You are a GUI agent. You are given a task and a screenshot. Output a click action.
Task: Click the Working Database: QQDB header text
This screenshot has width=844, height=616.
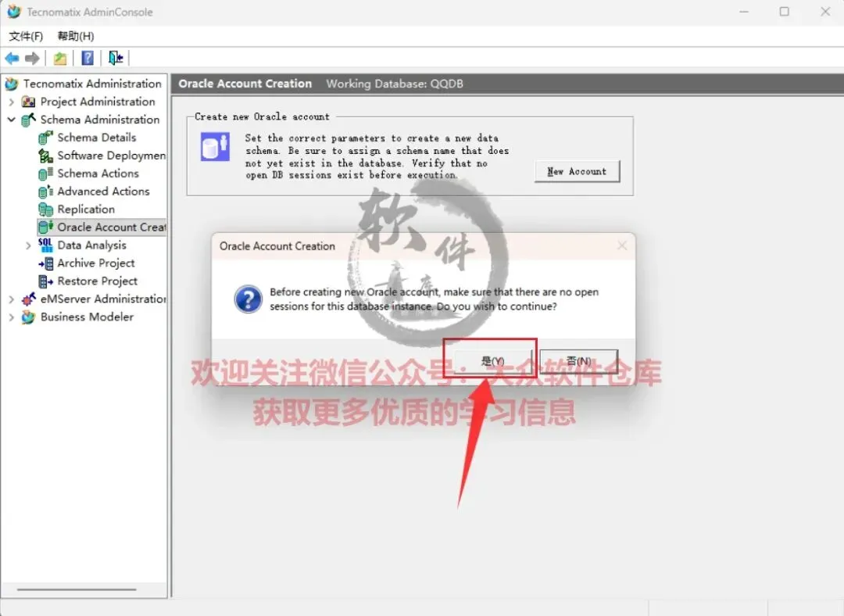395,84
